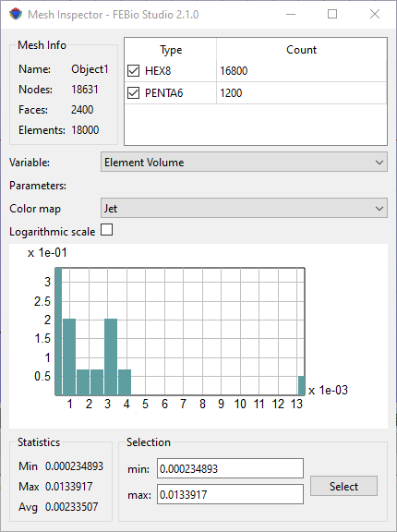397x532 pixels.
Task: Select the PENTA6 count cell 1200
Action: (301, 93)
